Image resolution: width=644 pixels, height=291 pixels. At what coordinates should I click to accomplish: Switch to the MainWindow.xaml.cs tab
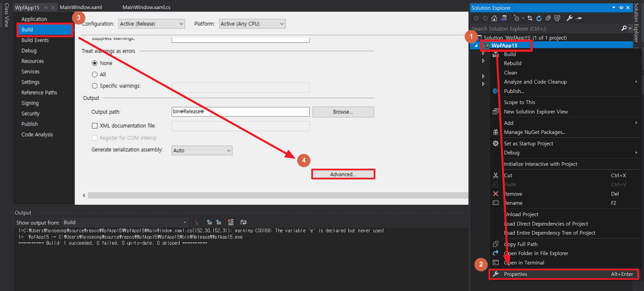click(146, 8)
